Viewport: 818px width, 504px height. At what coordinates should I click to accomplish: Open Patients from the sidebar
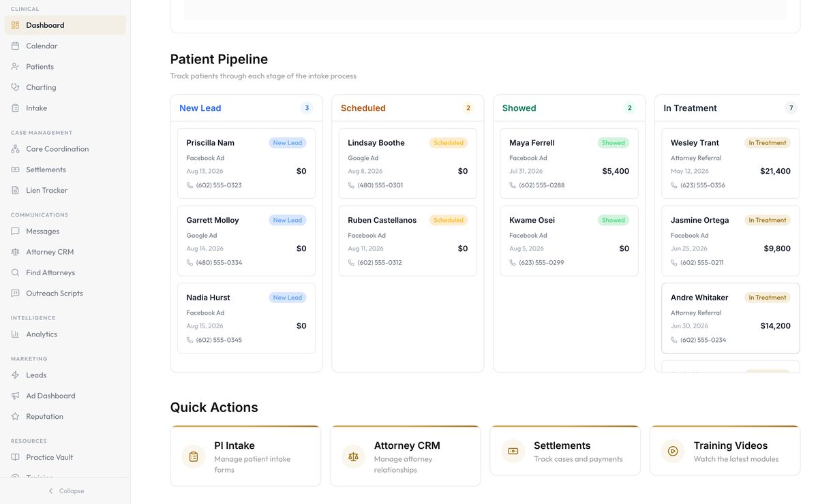click(65, 67)
